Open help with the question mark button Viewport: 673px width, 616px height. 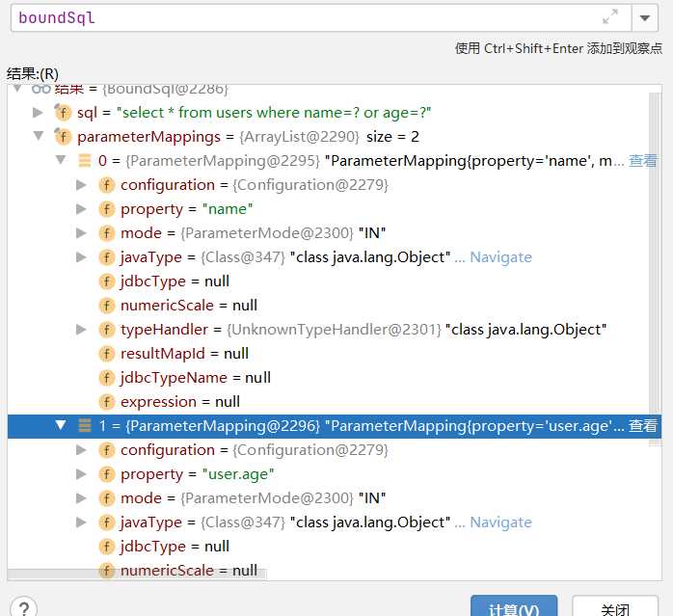point(23,607)
